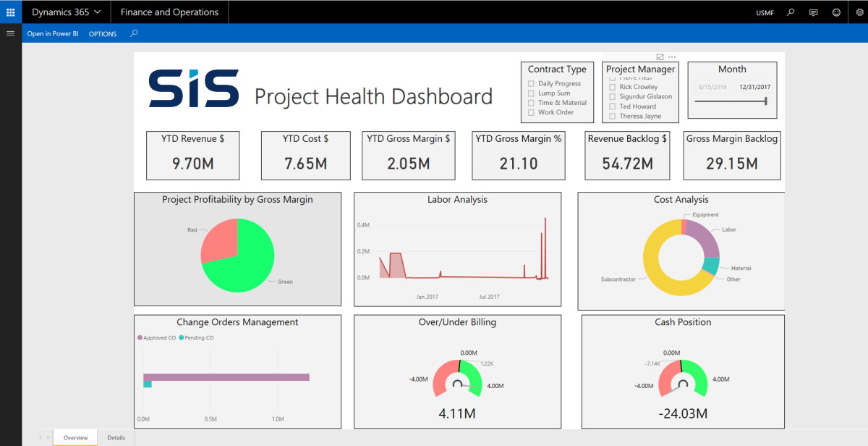Click the Labor Analysis chart title
This screenshot has width=868, height=446.
(x=457, y=200)
